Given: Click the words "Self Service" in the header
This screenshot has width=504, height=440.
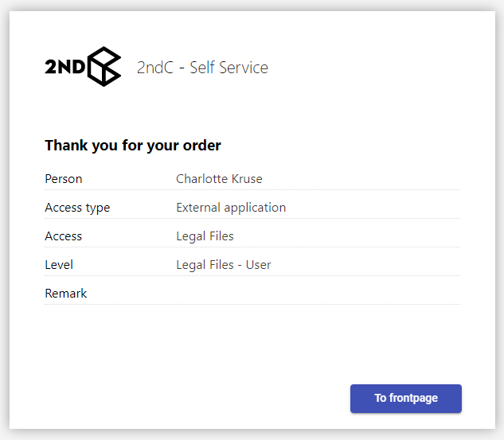Looking at the screenshot, I should [x=230, y=68].
